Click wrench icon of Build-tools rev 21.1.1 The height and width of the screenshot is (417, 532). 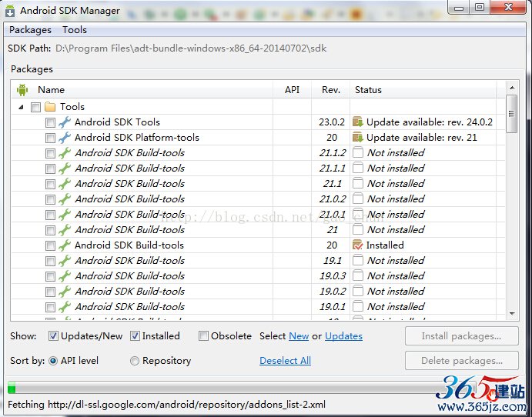point(65,168)
